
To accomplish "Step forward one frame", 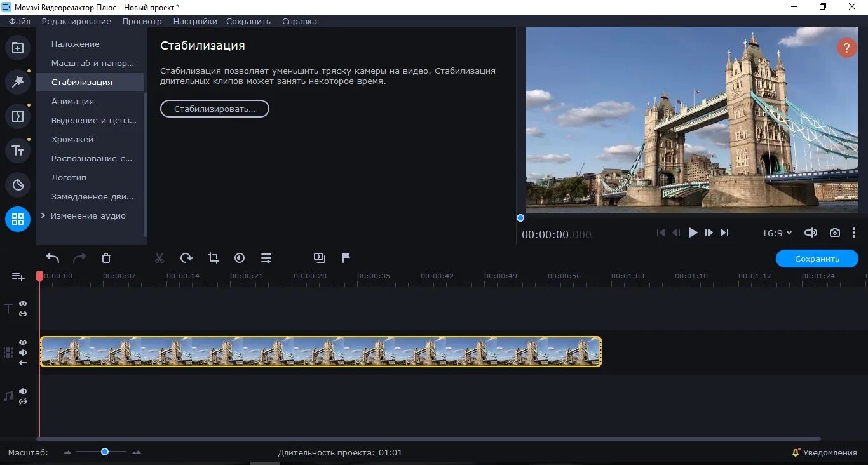I will (x=709, y=233).
